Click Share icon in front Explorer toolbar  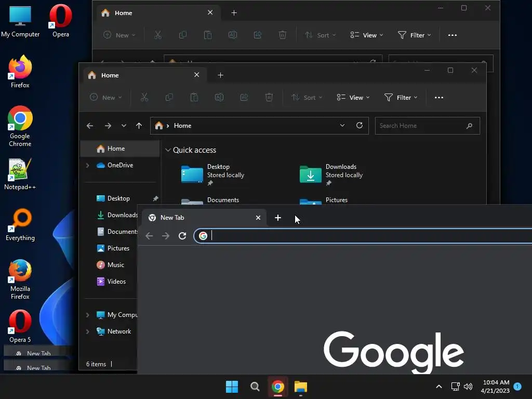(x=244, y=97)
